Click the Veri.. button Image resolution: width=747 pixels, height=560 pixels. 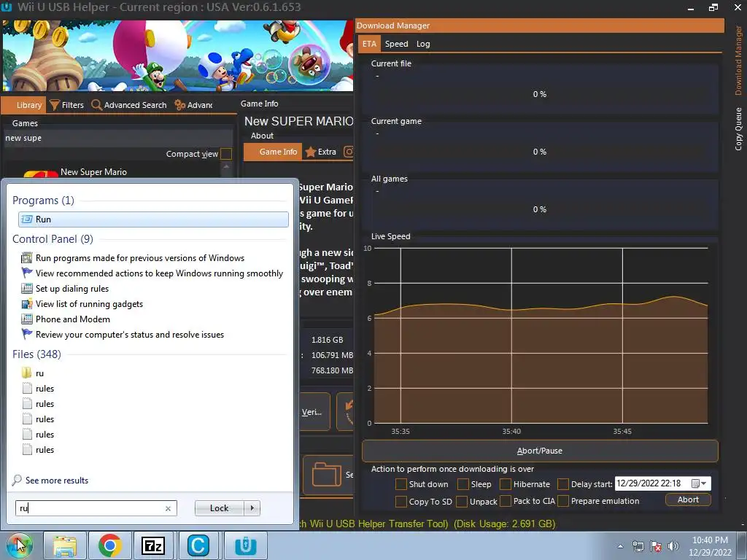click(314, 412)
